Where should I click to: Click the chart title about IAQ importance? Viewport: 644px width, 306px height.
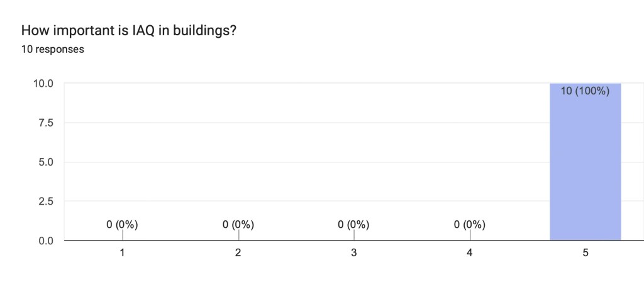tap(128, 30)
